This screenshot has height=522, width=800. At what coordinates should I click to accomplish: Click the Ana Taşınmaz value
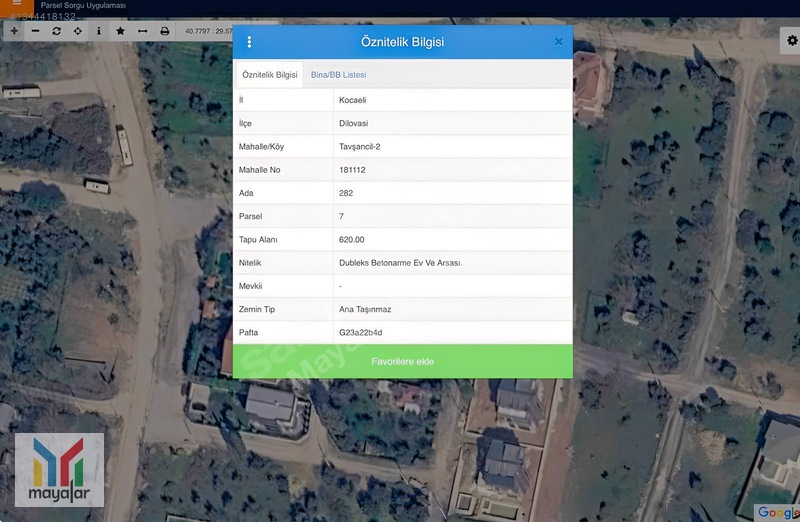365,309
